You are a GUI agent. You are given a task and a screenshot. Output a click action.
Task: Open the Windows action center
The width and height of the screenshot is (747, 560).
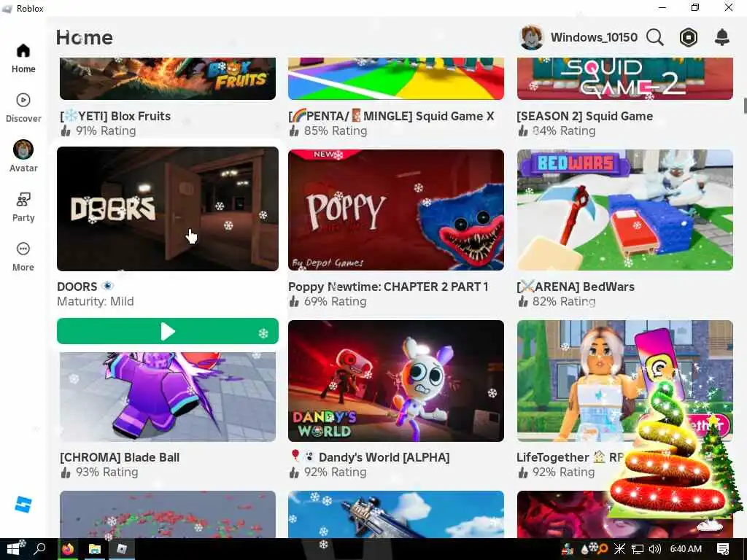pos(723,550)
